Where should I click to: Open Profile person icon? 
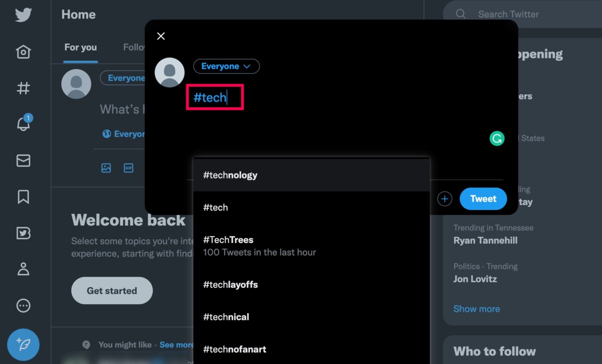click(x=23, y=269)
